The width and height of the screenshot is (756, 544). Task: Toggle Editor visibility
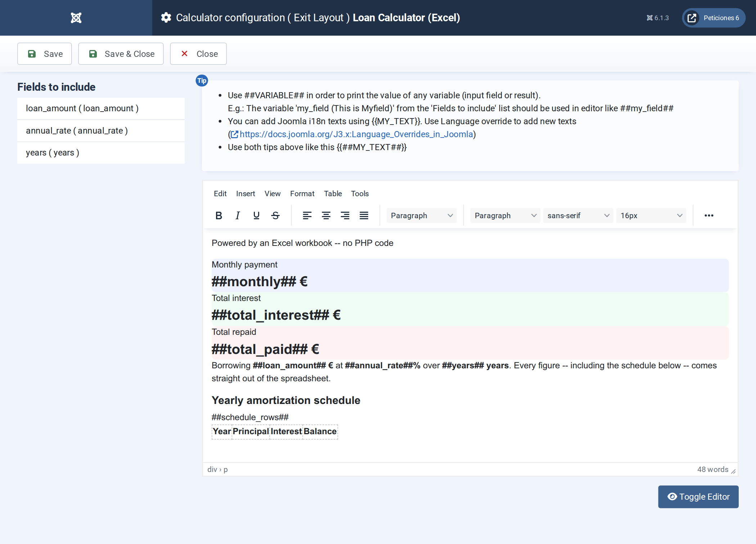coord(698,496)
